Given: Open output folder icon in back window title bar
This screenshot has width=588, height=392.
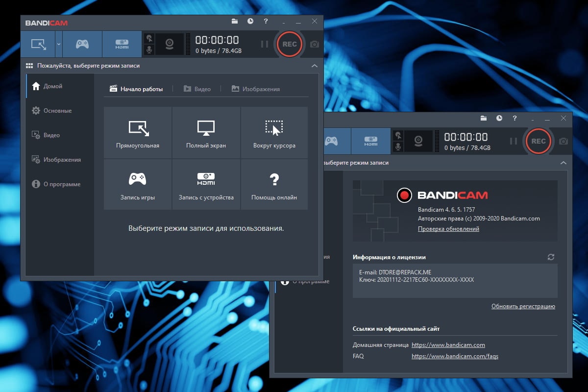Looking at the screenshot, I should point(484,118).
